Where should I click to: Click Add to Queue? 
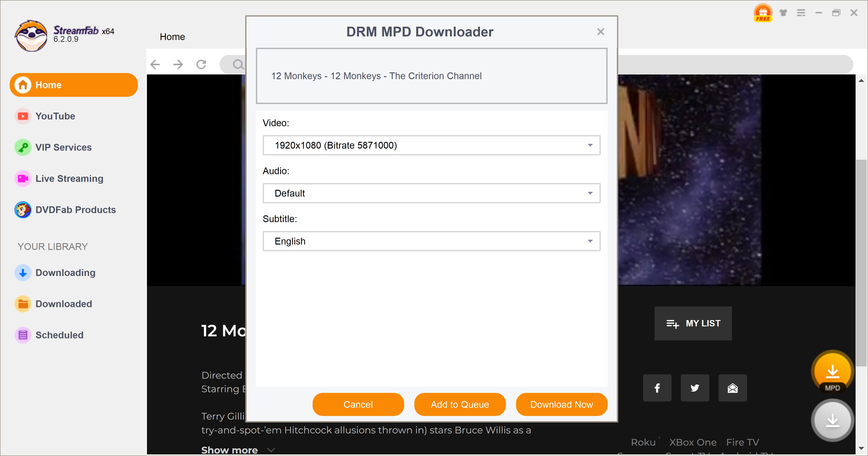[460, 404]
